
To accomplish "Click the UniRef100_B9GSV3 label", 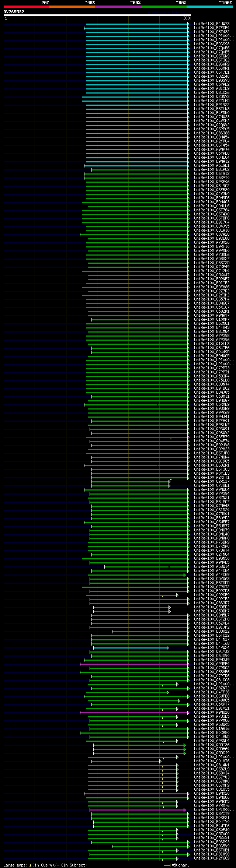I will pyautogui.click(x=212, y=81).
